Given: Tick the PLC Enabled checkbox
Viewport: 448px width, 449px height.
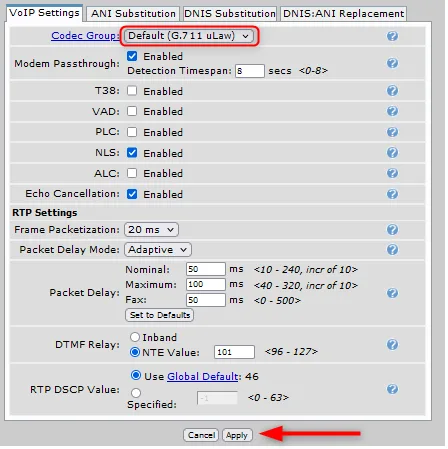Looking at the screenshot, I should coord(132,132).
